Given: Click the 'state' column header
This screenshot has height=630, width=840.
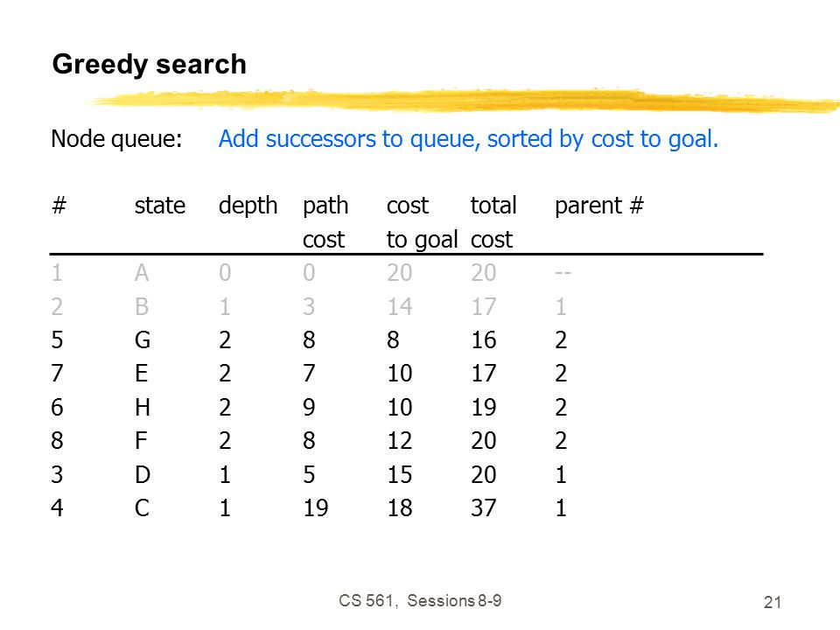Looking at the screenshot, I should (159, 205).
